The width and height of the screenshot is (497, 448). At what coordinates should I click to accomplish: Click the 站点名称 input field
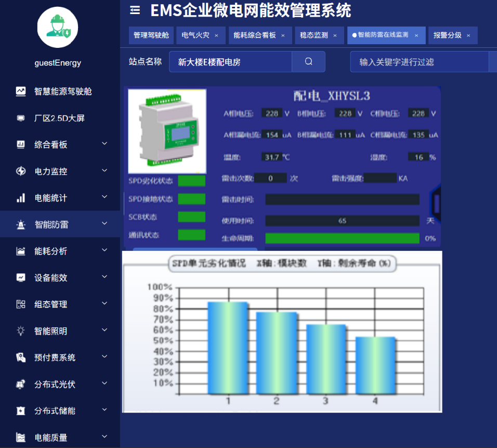click(x=230, y=61)
